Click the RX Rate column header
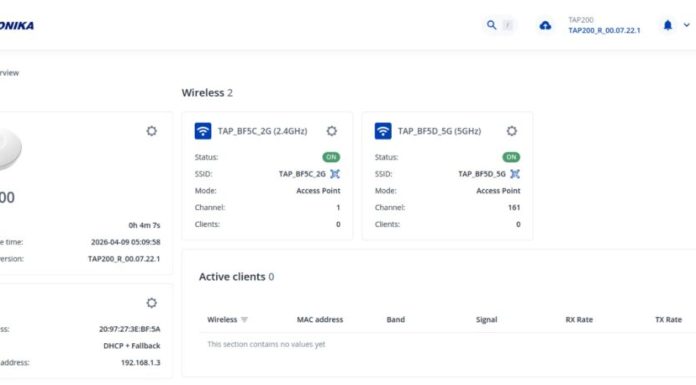This screenshot has height=385, width=696. point(579,320)
